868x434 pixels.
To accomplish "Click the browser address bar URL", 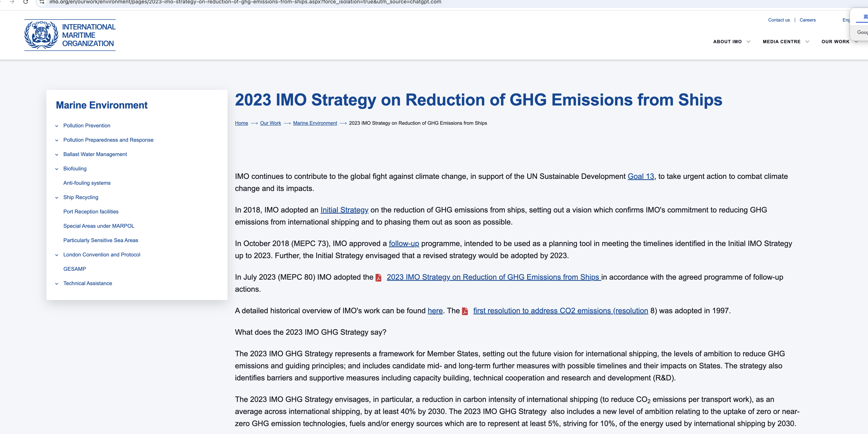I will pyautogui.click(x=245, y=2).
